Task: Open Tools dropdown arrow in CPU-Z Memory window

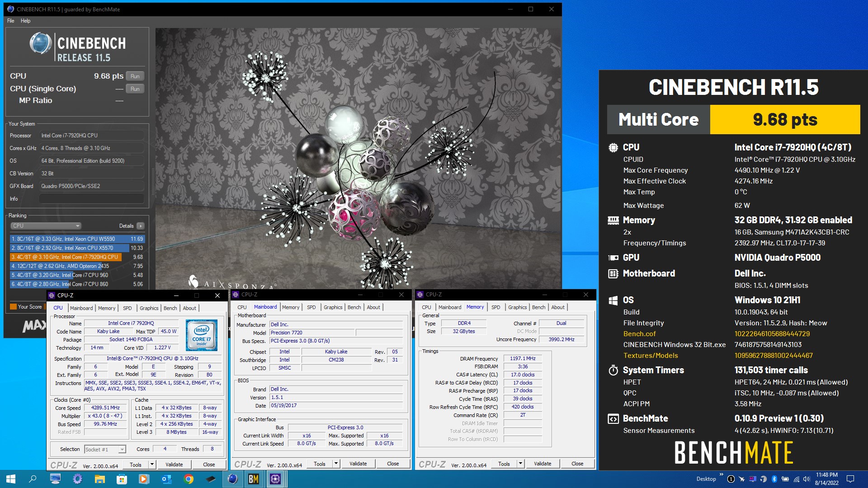Action: click(x=520, y=464)
